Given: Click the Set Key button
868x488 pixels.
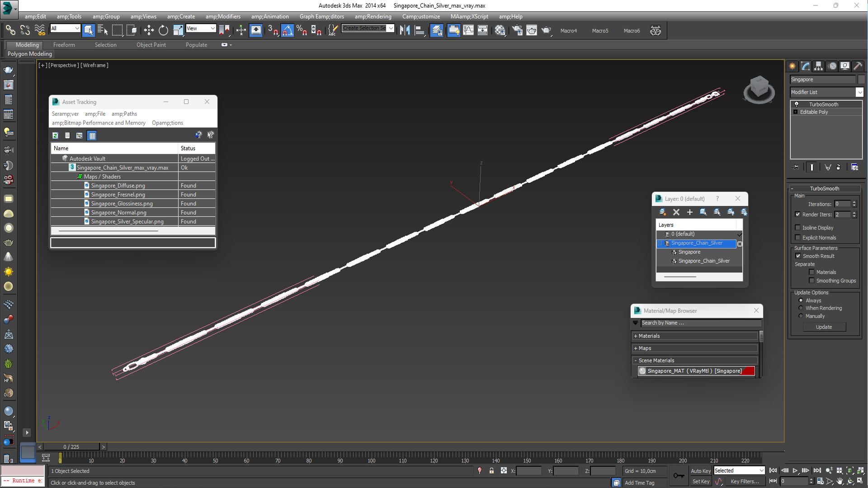Looking at the screenshot, I should point(701,482).
